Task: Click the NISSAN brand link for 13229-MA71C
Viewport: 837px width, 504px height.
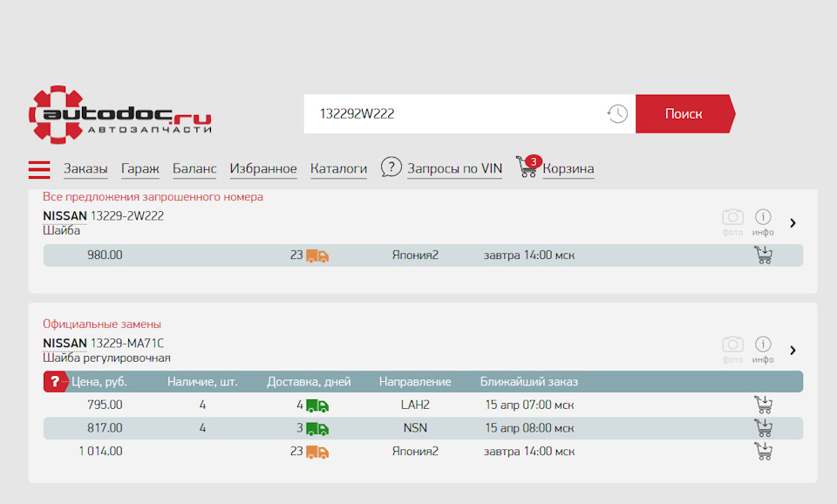Action: (x=65, y=343)
